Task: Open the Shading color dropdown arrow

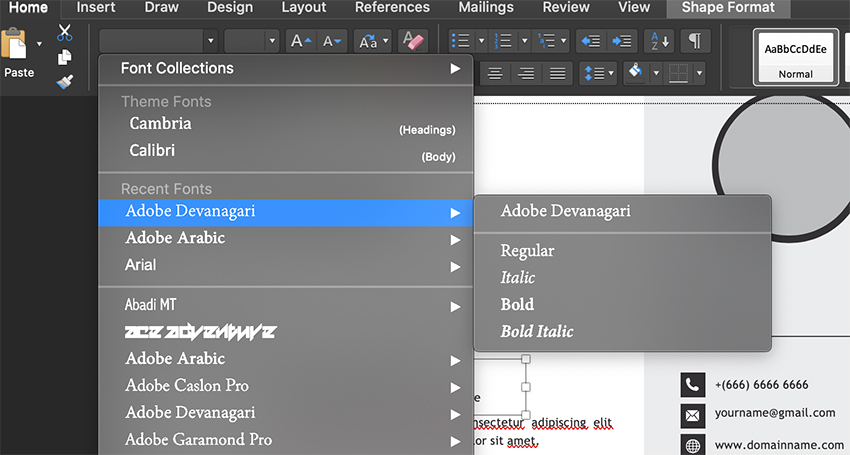Action: pyautogui.click(x=655, y=73)
